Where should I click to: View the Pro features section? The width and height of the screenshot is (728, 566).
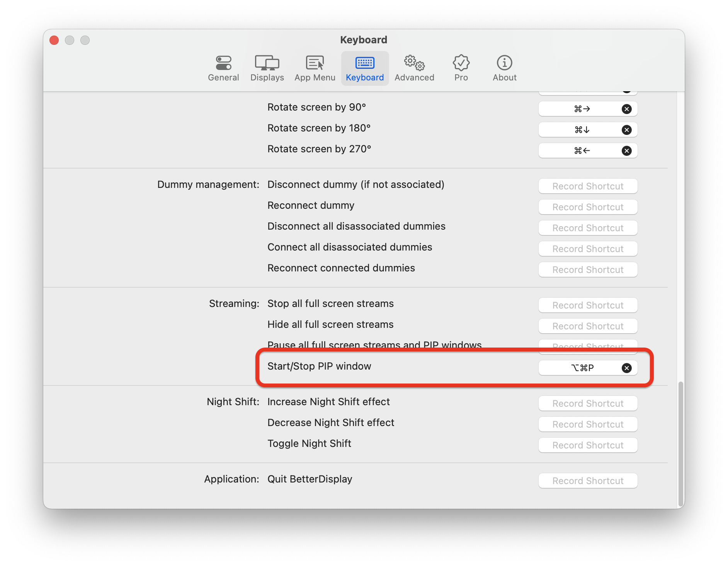(x=461, y=68)
